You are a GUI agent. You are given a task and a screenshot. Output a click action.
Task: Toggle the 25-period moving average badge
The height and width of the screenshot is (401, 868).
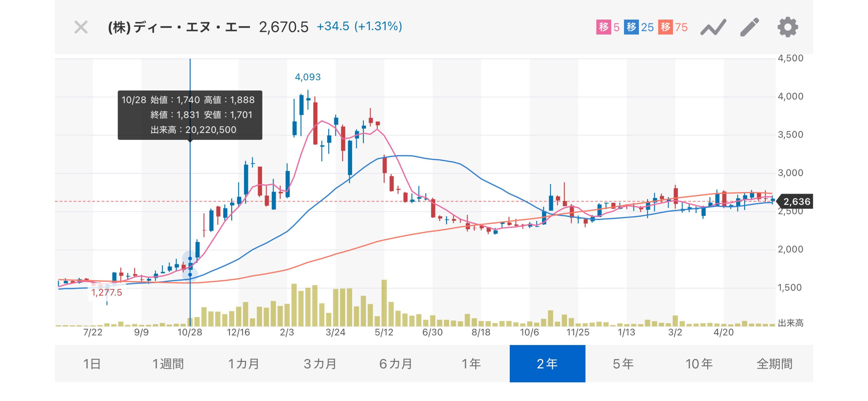(639, 27)
